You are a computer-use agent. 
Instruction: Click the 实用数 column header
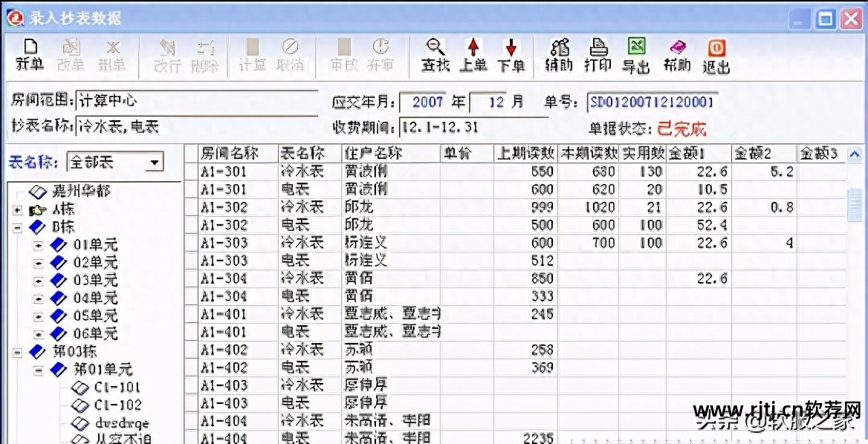[642, 153]
